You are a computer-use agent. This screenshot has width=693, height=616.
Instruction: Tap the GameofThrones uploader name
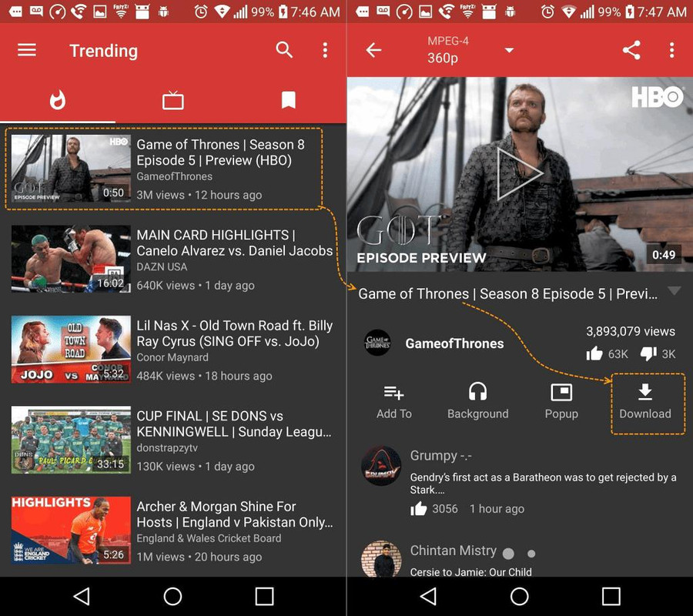coord(454,343)
